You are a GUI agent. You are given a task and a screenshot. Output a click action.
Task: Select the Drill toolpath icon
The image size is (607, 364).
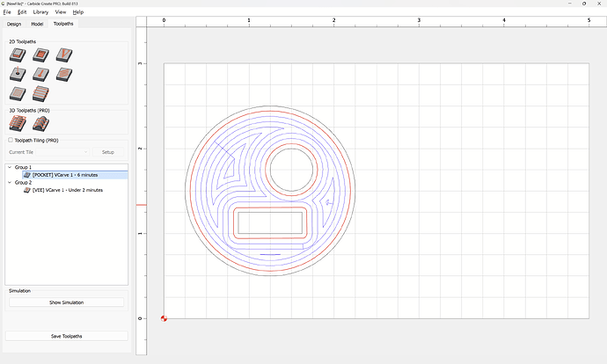pos(18,74)
